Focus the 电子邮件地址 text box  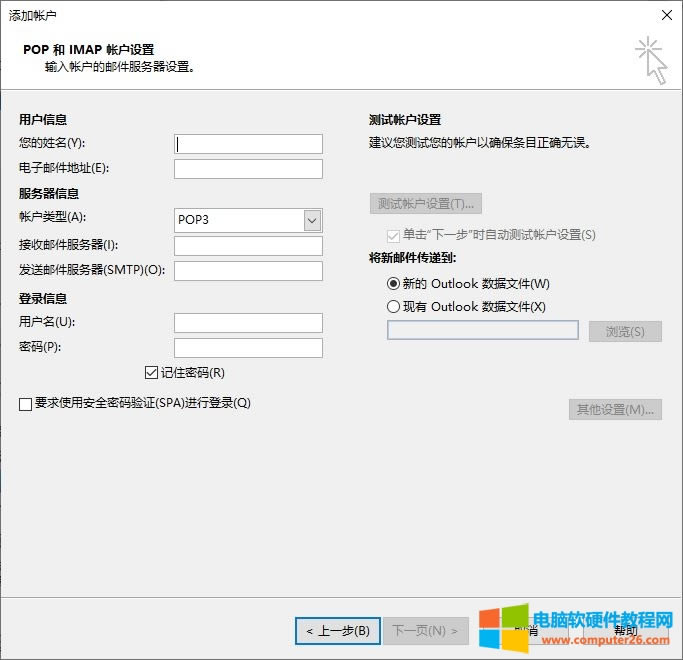[248, 169]
